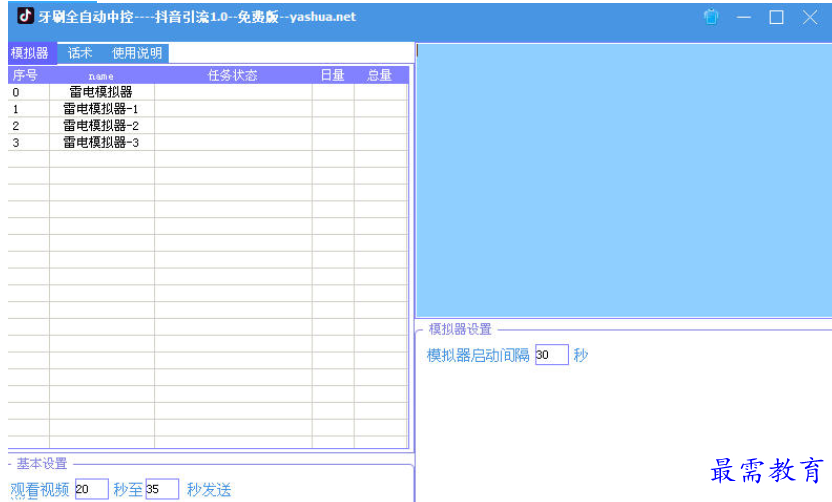Maximize the 牙刷全自动中控 window
The height and width of the screenshot is (502, 832).
tap(776, 18)
